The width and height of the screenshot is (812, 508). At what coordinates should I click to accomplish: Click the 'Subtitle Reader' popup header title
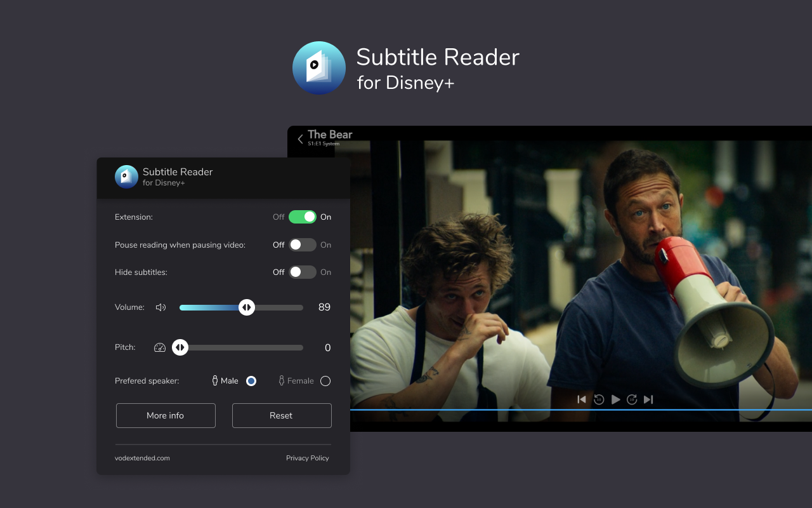178,172
